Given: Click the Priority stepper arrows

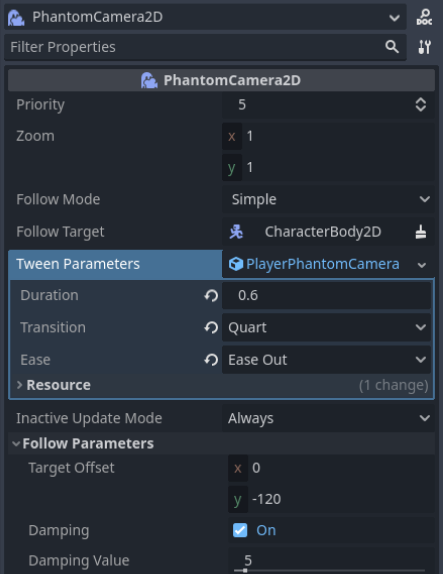Looking at the screenshot, I should pyautogui.click(x=421, y=105).
